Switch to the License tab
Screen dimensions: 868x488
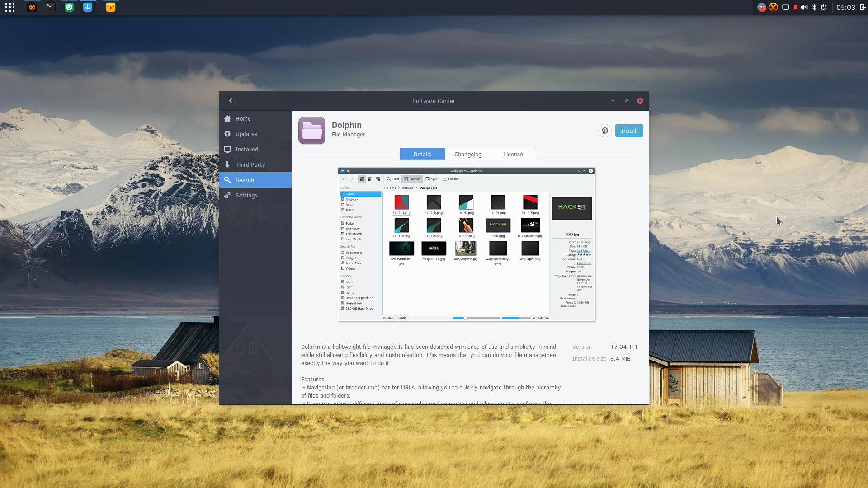(x=513, y=154)
